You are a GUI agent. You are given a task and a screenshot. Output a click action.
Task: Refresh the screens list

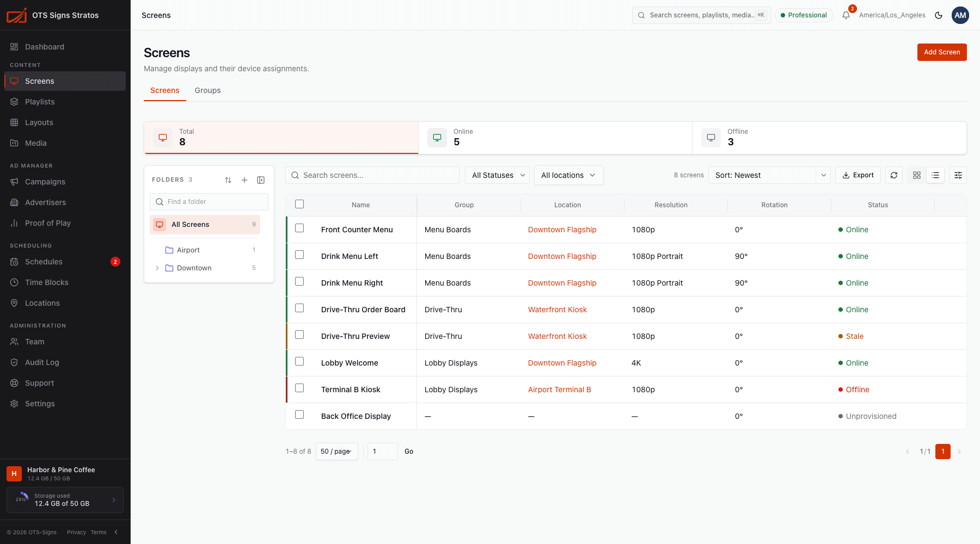[894, 175]
